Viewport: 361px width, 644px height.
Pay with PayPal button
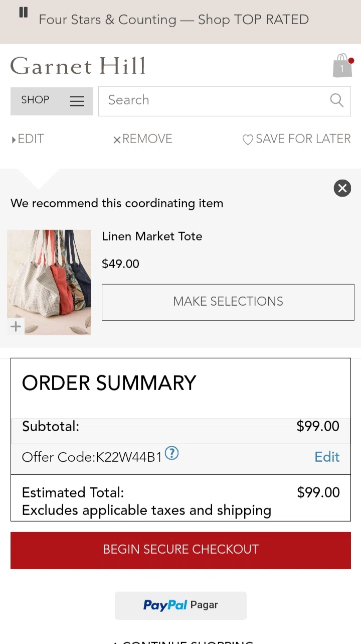180,605
